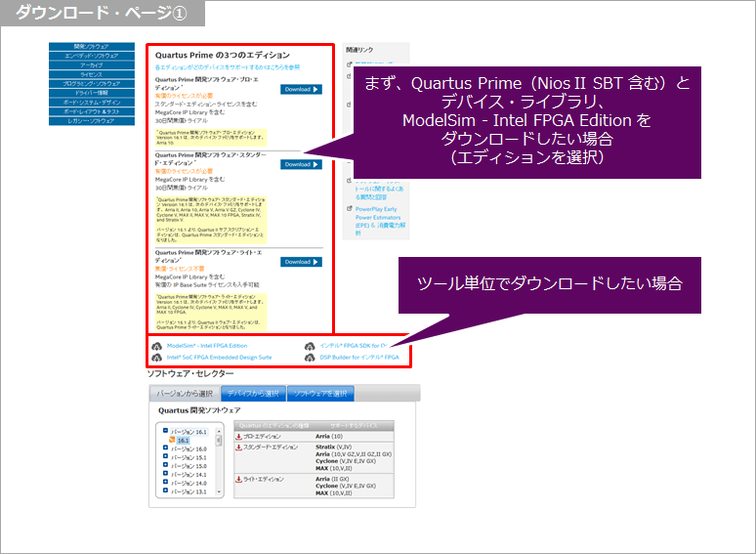Click the cloud icon beside インテル FPGA SDK
This screenshot has height=554, width=756.
(x=310, y=346)
